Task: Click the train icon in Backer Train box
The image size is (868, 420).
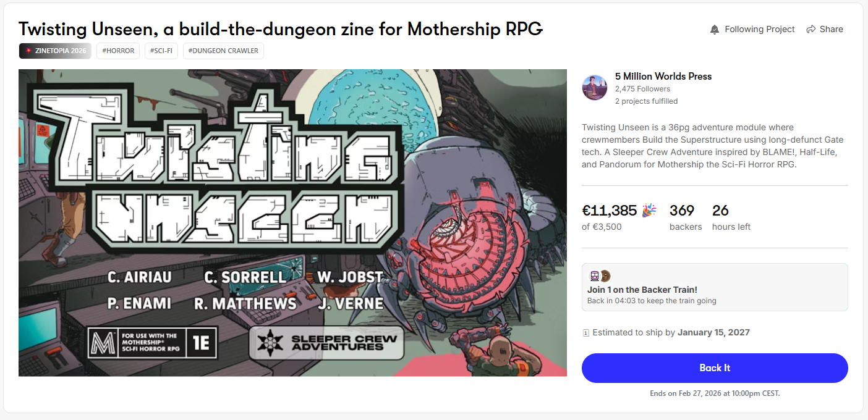Action: (x=594, y=276)
